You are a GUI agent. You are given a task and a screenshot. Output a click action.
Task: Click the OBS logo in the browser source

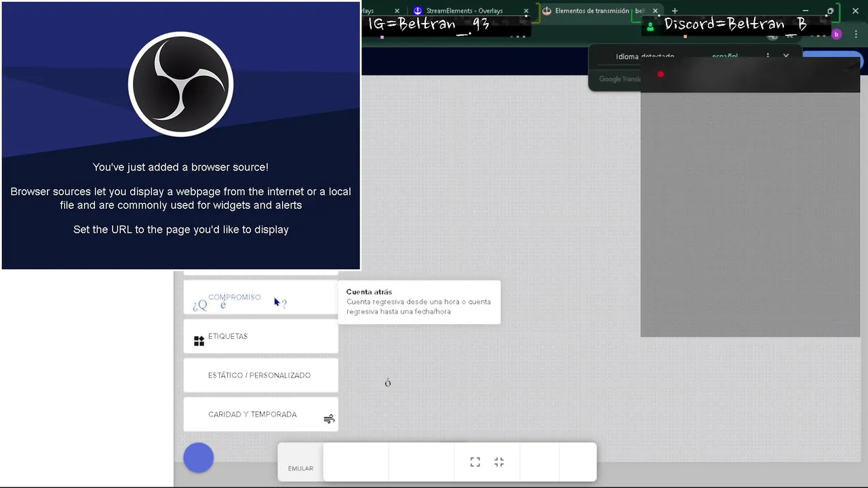coord(181,84)
